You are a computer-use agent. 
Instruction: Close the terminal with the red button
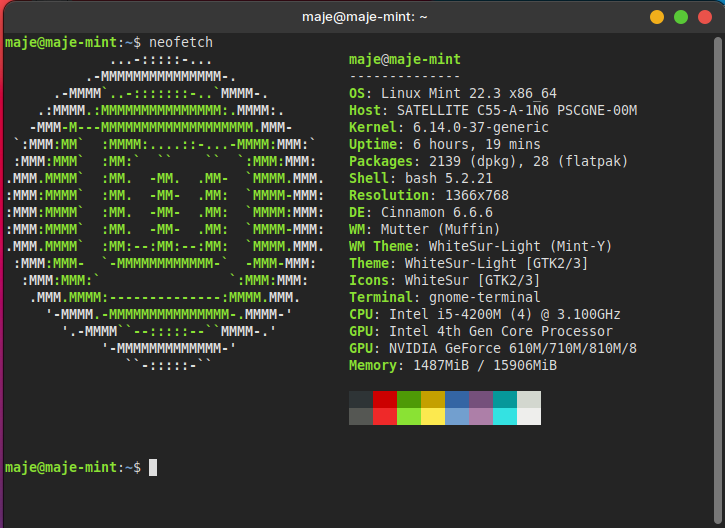[x=705, y=17]
